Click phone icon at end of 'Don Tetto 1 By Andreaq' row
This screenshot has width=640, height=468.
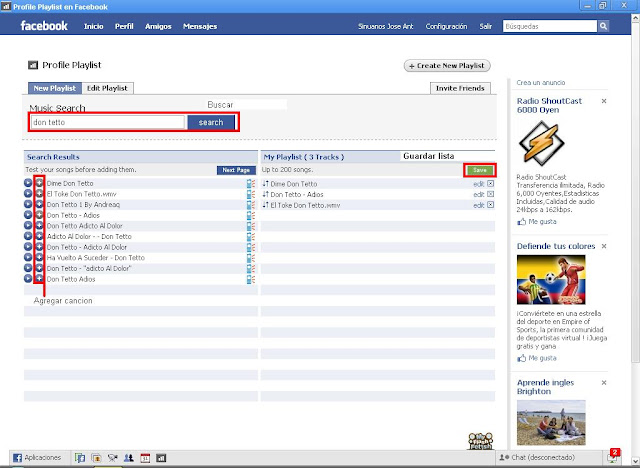pyautogui.click(x=251, y=205)
